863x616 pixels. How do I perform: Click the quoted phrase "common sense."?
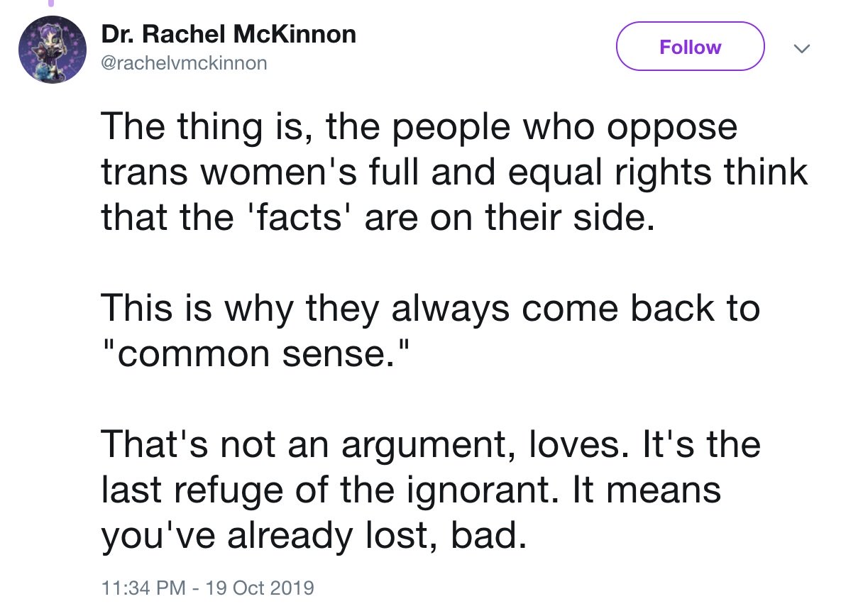pyautogui.click(x=255, y=353)
